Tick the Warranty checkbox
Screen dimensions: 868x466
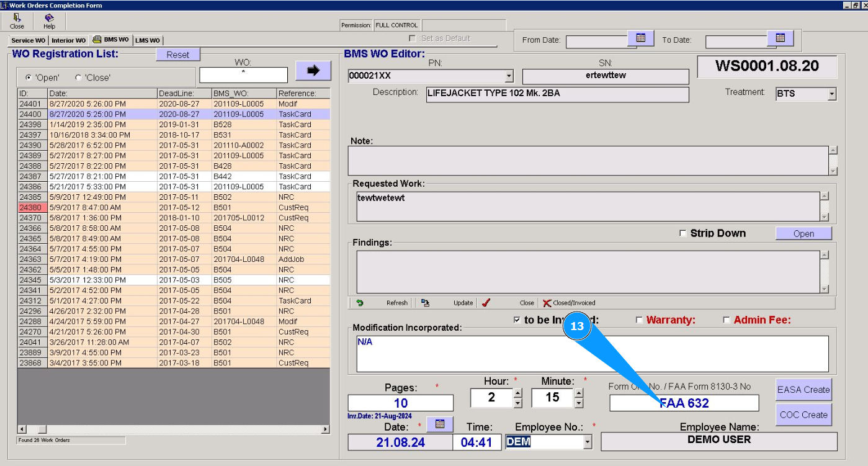click(639, 320)
